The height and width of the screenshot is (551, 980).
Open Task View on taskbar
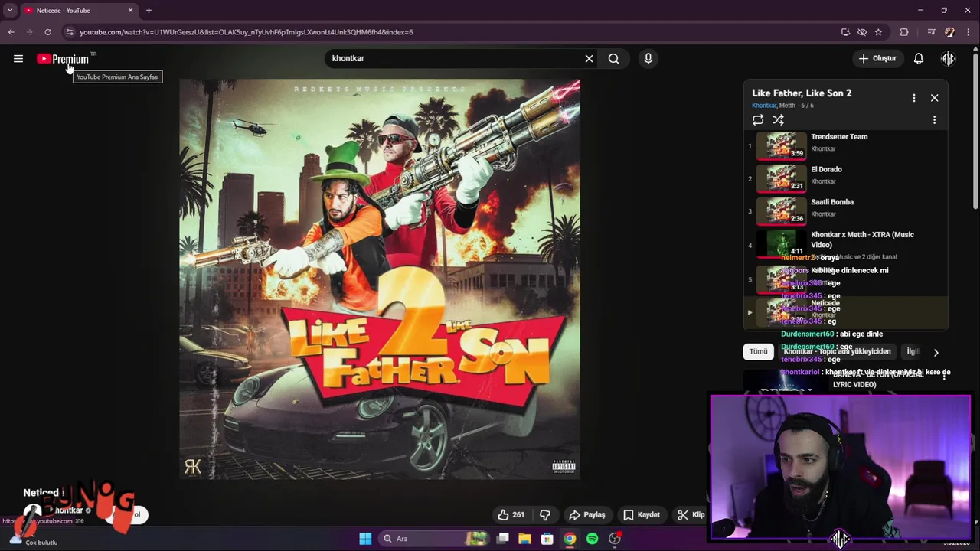point(502,539)
